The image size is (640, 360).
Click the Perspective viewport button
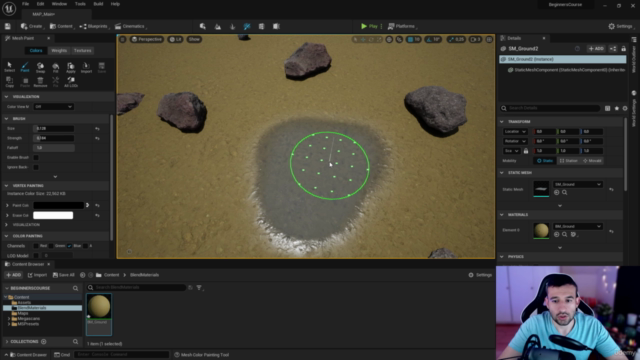(x=147, y=39)
